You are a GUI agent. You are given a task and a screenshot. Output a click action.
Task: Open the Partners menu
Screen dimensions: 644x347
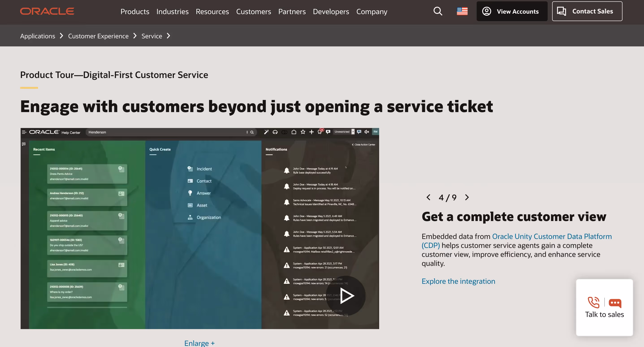point(292,11)
